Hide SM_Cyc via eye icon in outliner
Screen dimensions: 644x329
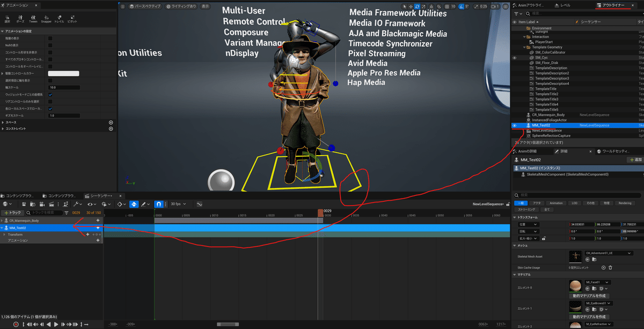point(515,57)
